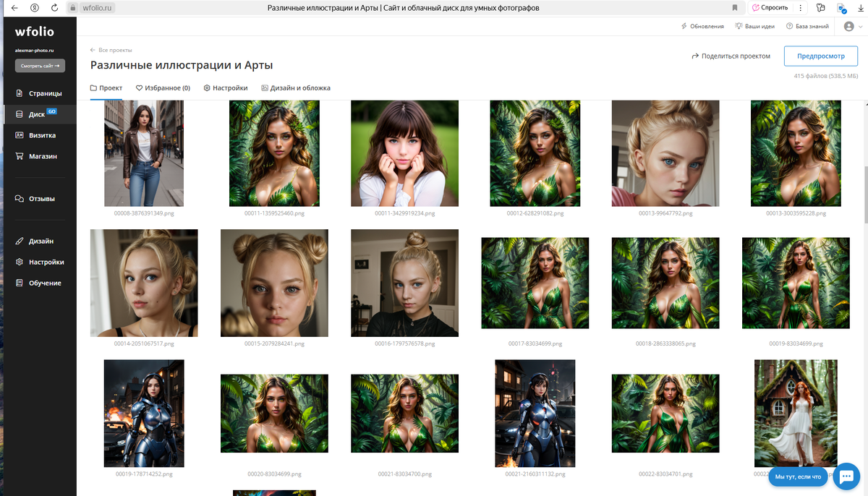Open thumbnail 00012-628291082.png

tap(535, 153)
